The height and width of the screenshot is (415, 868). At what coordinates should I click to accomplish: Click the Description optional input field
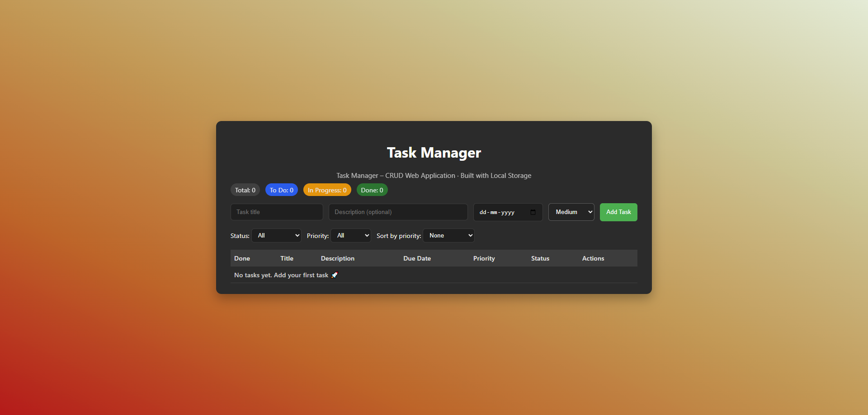pos(397,212)
